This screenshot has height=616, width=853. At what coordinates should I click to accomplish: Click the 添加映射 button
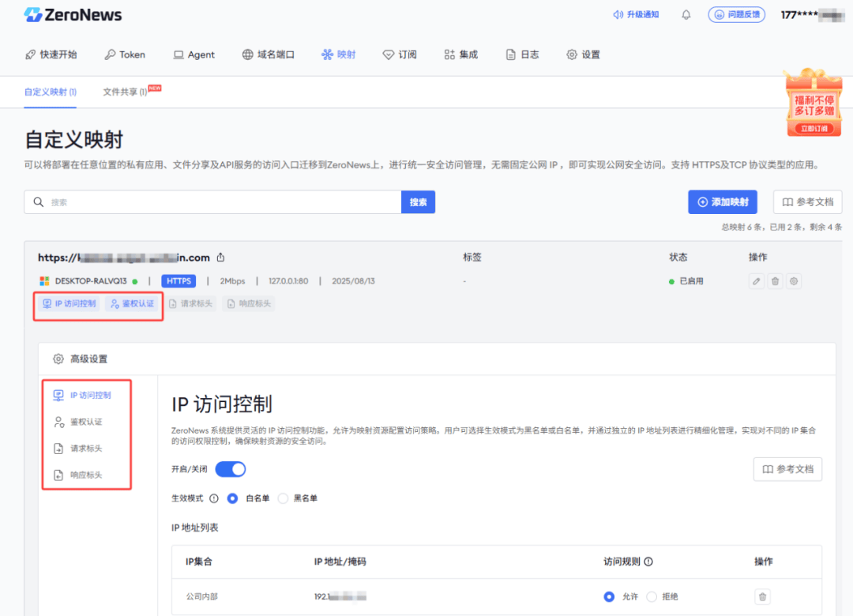coord(722,202)
